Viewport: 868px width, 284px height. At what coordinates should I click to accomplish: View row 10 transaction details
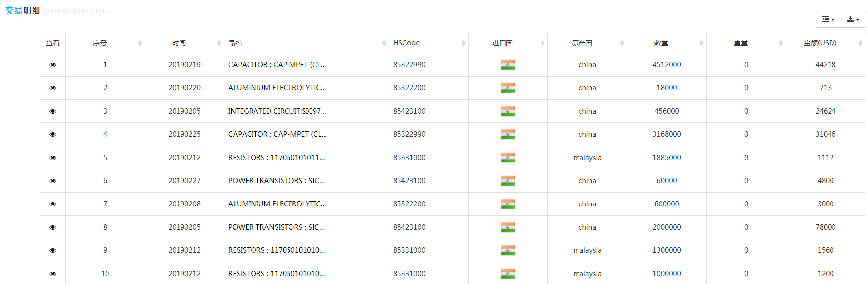click(53, 274)
